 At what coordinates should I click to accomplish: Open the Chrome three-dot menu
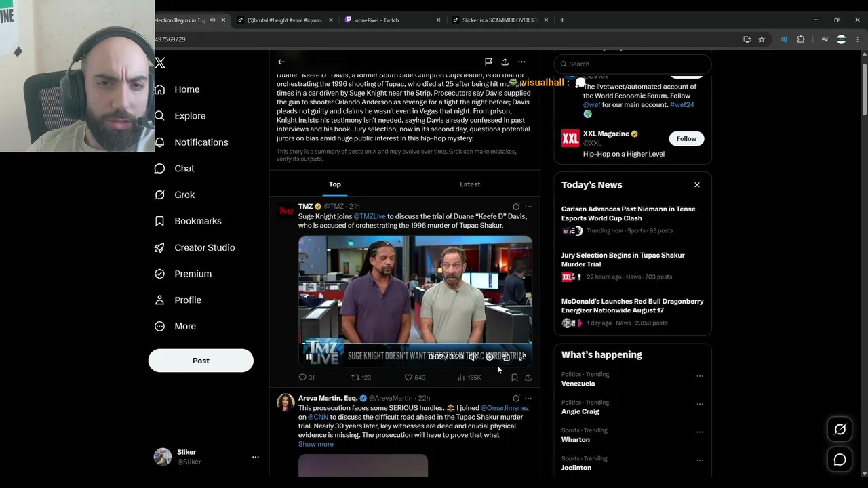pyautogui.click(x=858, y=39)
